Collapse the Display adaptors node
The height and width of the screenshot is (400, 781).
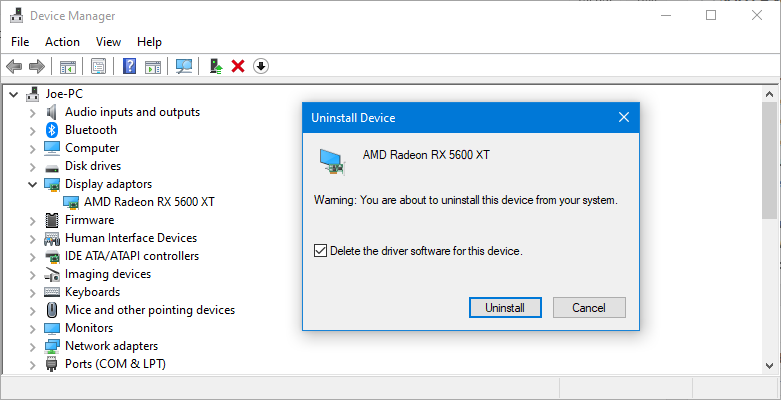[x=32, y=184]
